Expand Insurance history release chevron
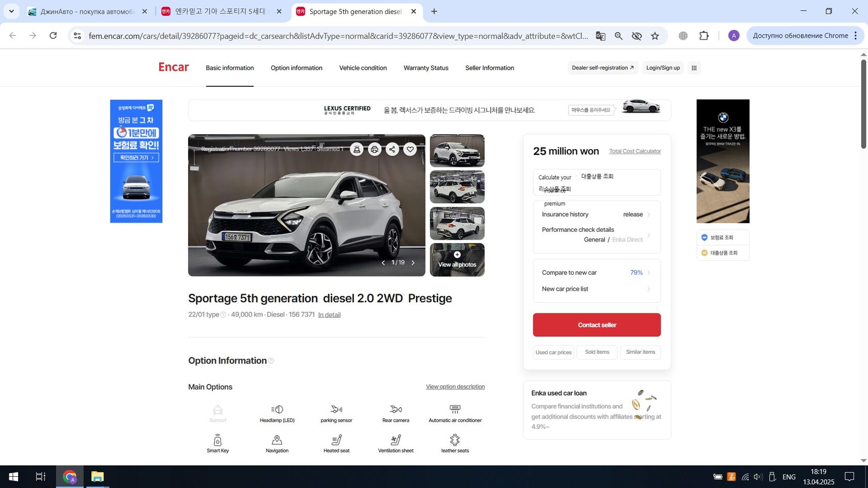The image size is (868, 488). [x=649, y=215]
